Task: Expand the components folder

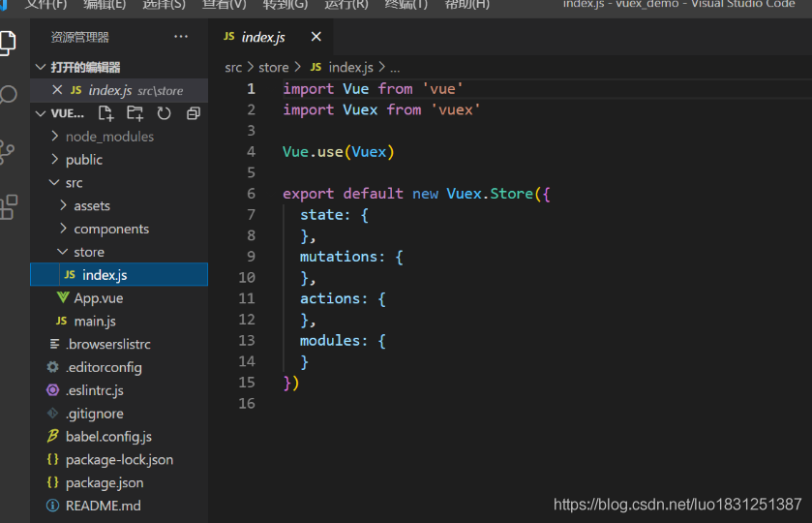Action: coord(110,230)
